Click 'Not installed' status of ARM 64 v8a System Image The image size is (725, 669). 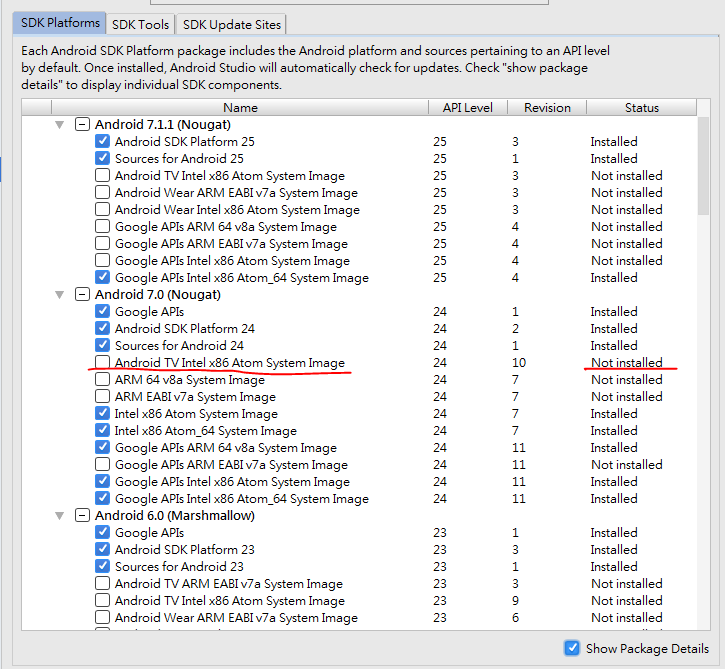(627, 380)
